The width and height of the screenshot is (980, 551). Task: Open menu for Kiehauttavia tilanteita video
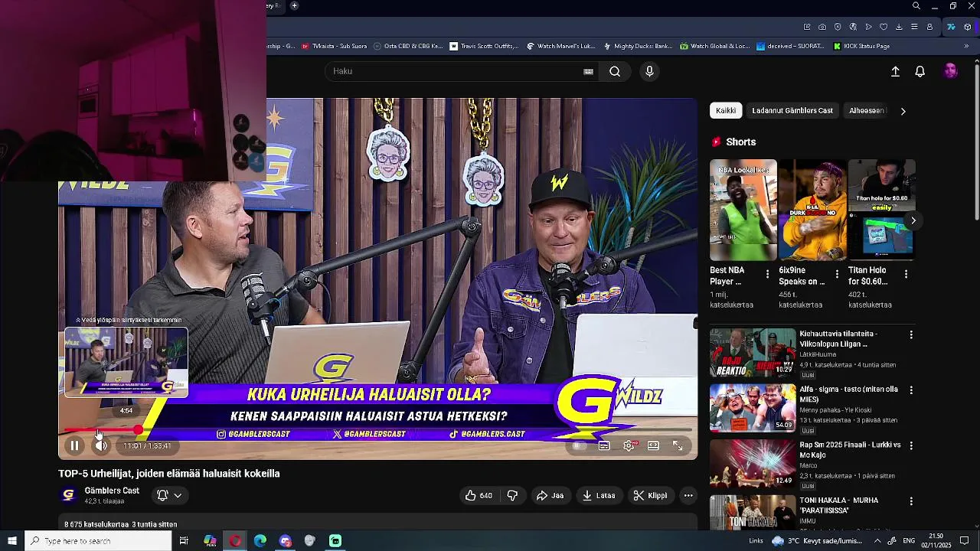coord(911,334)
